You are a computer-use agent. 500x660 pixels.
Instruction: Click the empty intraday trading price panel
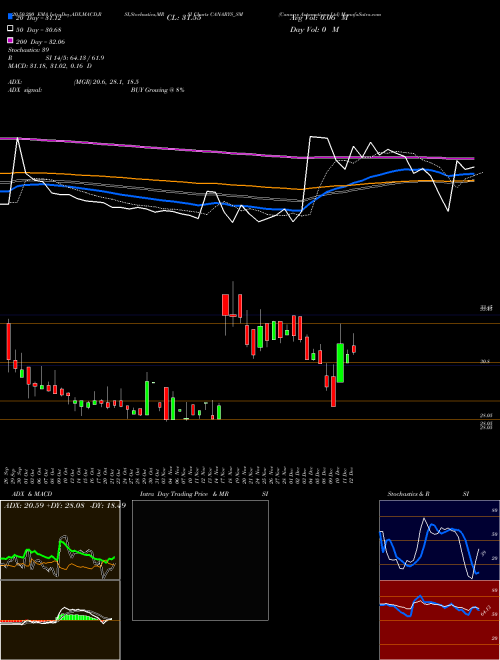200,560
